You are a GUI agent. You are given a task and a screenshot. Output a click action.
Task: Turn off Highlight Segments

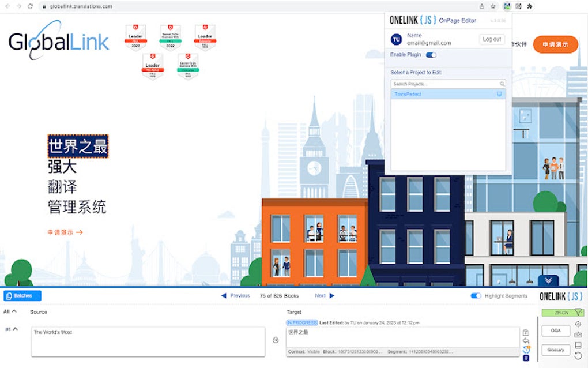click(475, 295)
